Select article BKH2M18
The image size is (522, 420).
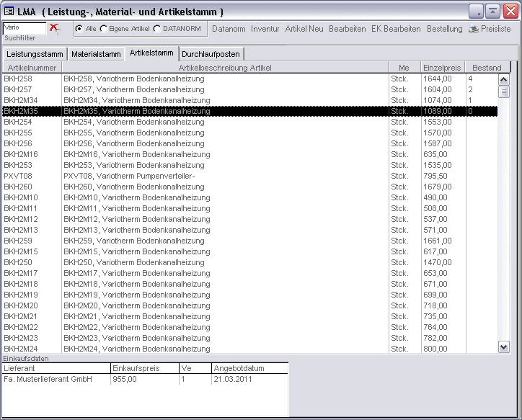(250, 284)
